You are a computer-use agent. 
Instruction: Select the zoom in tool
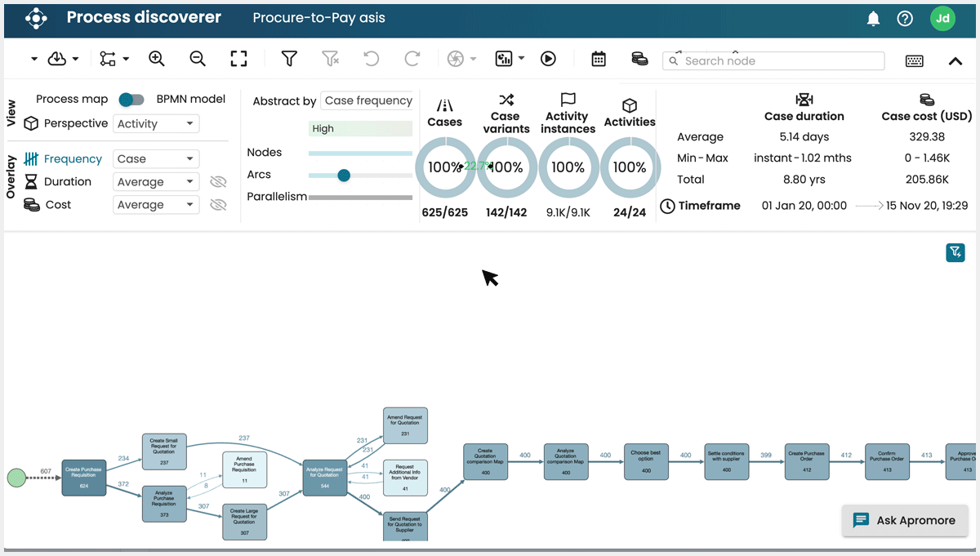[156, 58]
